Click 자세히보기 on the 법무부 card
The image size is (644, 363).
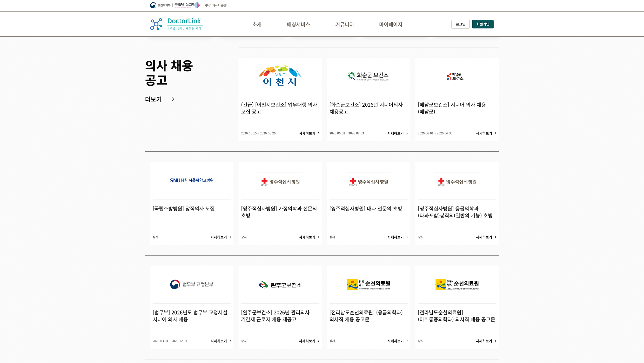click(221, 341)
